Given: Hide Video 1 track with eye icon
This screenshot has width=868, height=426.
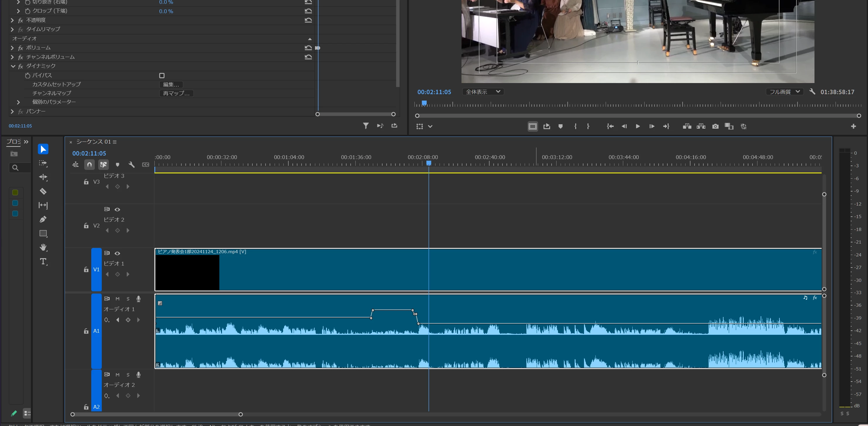Looking at the screenshot, I should [x=117, y=253].
